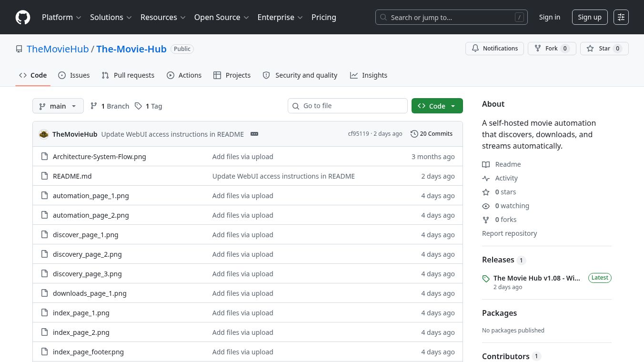Open the star icon beside 0 stars
Screen dimensions: 644x362
[x=486, y=192]
